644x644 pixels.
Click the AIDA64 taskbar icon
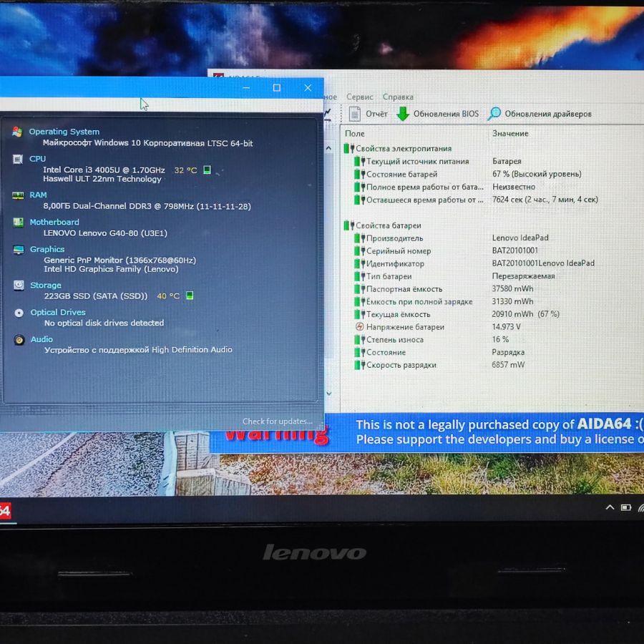[6, 511]
